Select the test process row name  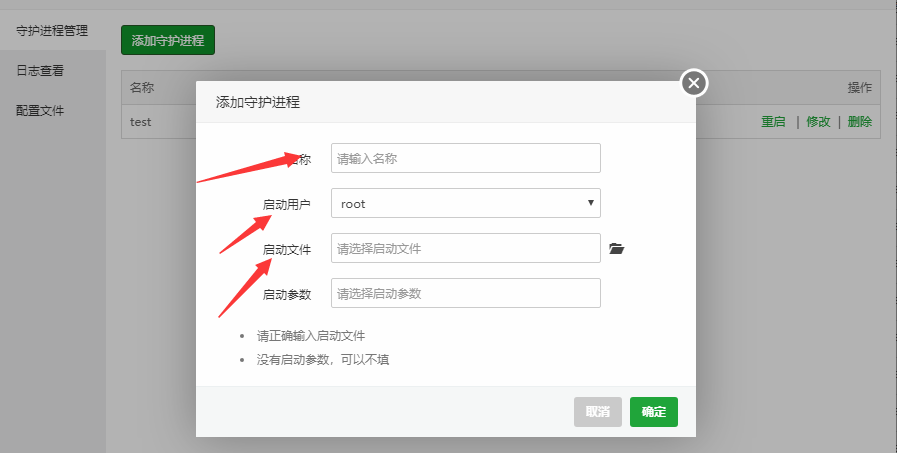click(140, 122)
